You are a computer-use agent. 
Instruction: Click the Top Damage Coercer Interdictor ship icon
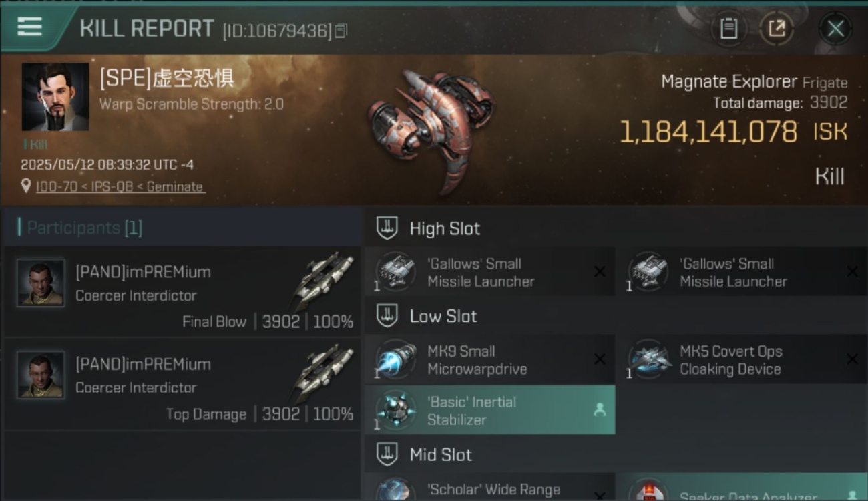(323, 372)
